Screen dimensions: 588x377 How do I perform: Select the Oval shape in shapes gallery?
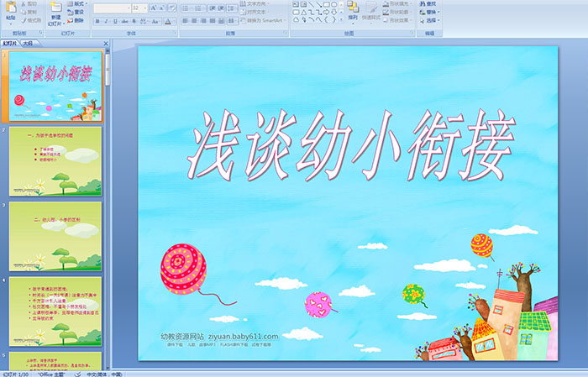point(333,4)
